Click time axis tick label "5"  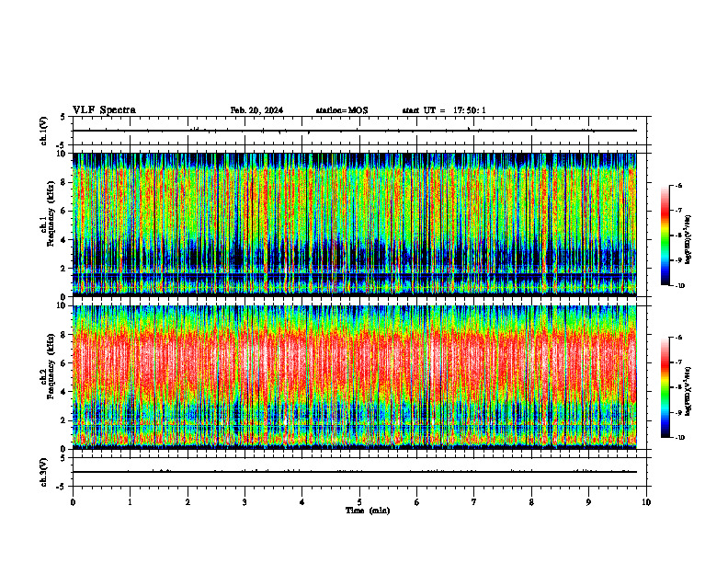click(x=359, y=502)
